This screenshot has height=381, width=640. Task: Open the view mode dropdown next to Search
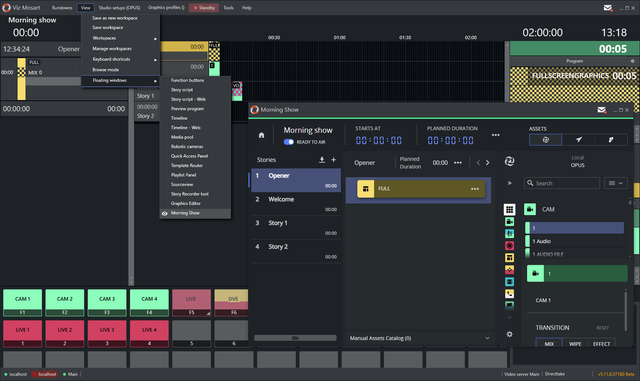[x=616, y=183]
